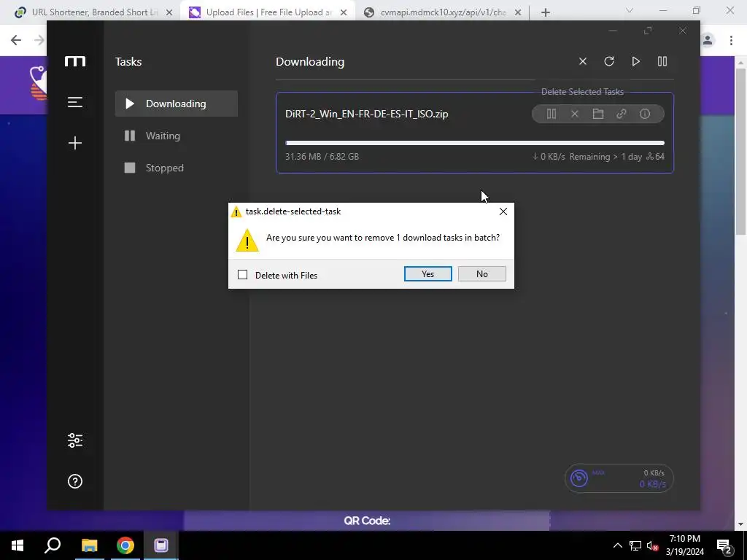Maximize the Motrix window

point(648,31)
